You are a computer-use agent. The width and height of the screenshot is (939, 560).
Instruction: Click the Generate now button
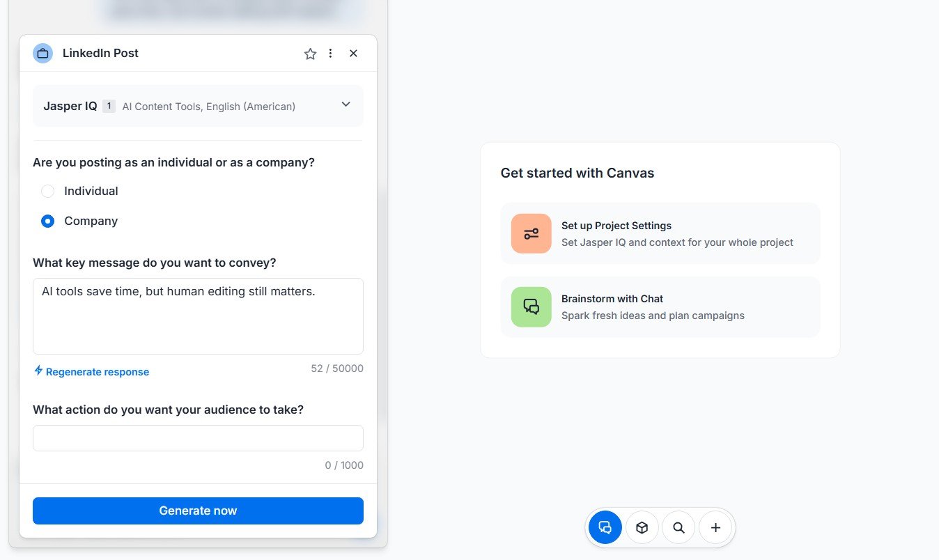click(198, 511)
